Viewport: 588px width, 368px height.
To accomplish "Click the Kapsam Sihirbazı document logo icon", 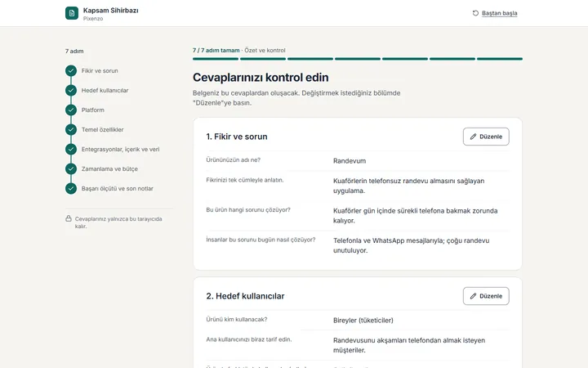I will pos(72,13).
